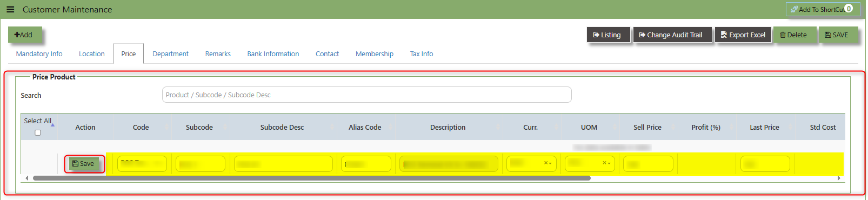Image resolution: width=868 pixels, height=200 pixels.
Task: Toggle the Select All checkbox
Action: [x=38, y=132]
